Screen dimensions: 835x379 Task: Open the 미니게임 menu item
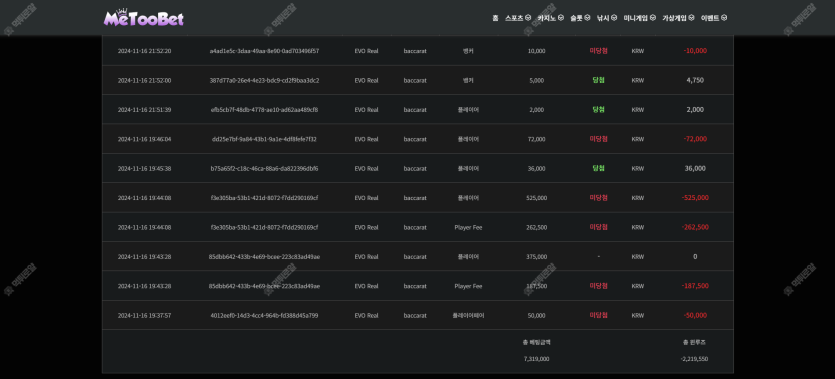[636, 18]
